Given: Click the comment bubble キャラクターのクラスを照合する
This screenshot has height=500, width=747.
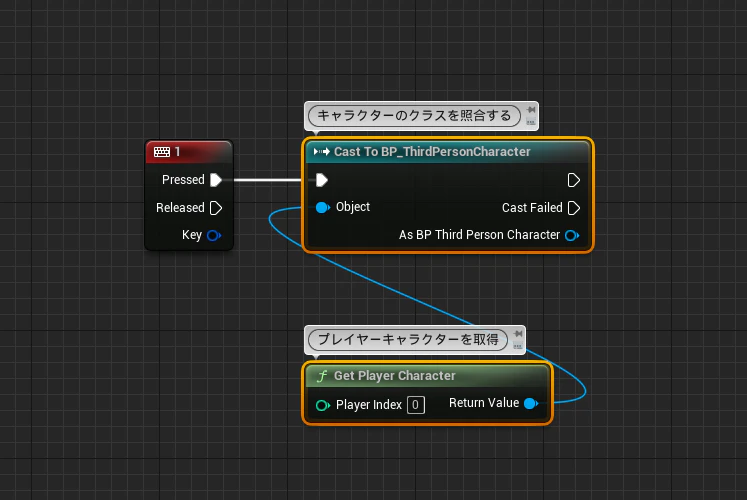Looking at the screenshot, I should 414,116.
